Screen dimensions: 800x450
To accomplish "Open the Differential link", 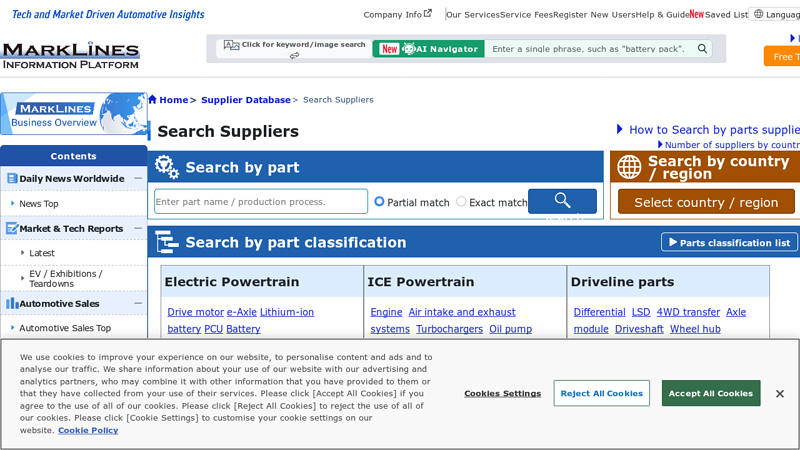I will 599,312.
